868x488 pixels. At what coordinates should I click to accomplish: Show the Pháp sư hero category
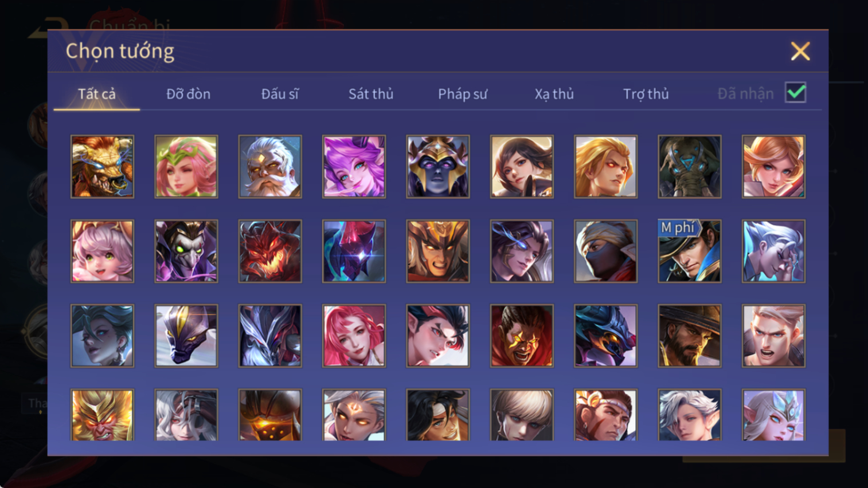click(x=463, y=94)
